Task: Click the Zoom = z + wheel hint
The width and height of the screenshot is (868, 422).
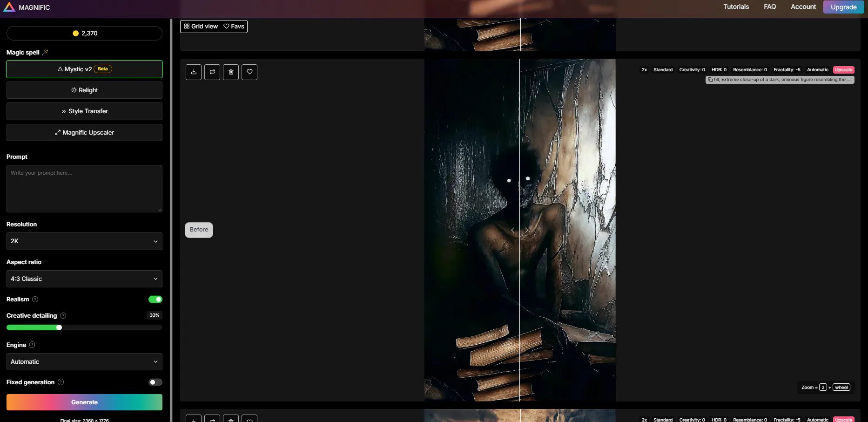Action: [826, 388]
